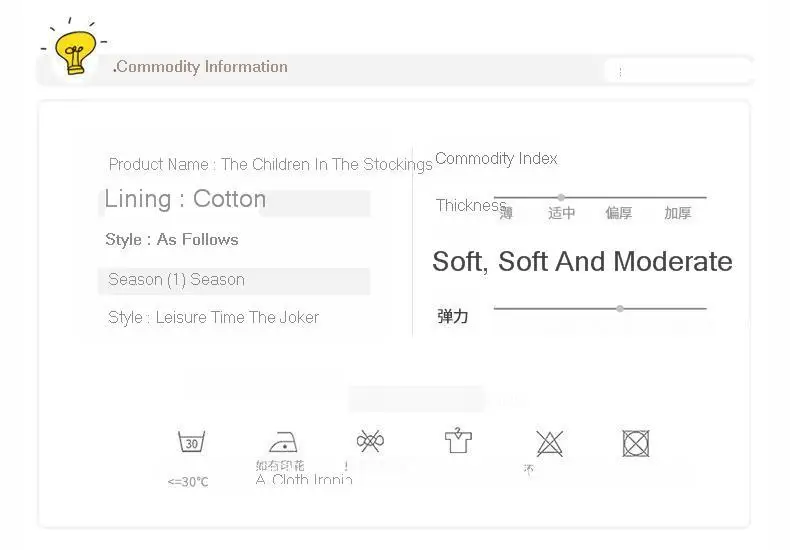Image resolution: width=790 pixels, height=550 pixels.
Task: Click the do-not-wring crossed symbol
Action: (x=370, y=441)
